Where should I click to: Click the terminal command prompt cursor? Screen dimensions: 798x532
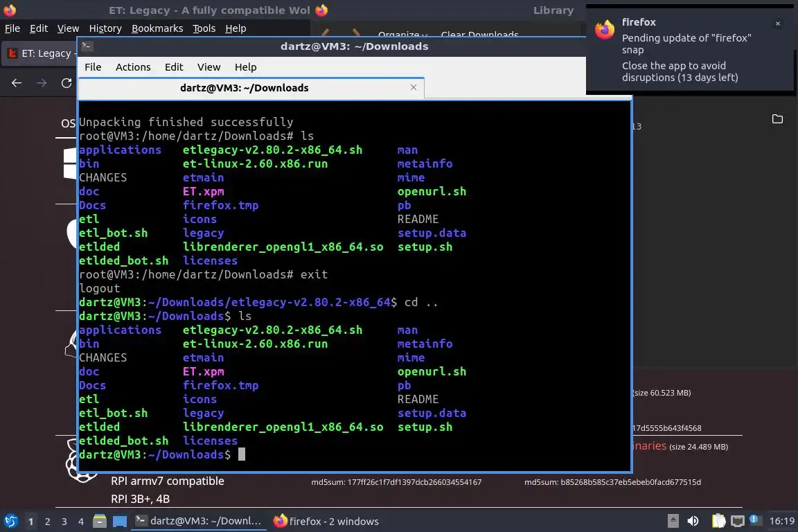pyautogui.click(x=242, y=454)
